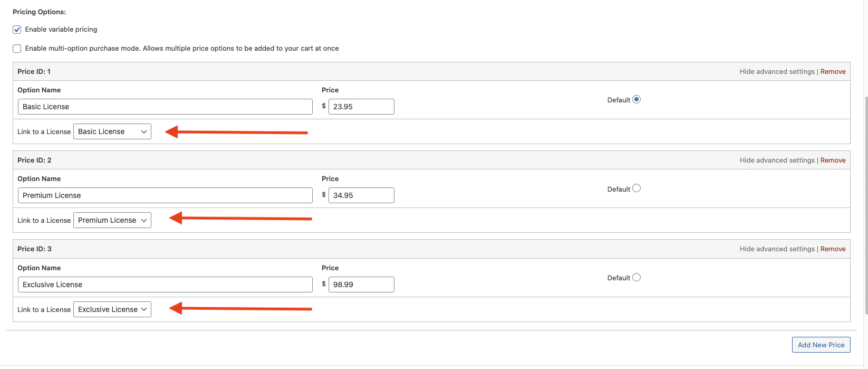Remove Price ID 3
868x369 pixels.
[833, 249]
